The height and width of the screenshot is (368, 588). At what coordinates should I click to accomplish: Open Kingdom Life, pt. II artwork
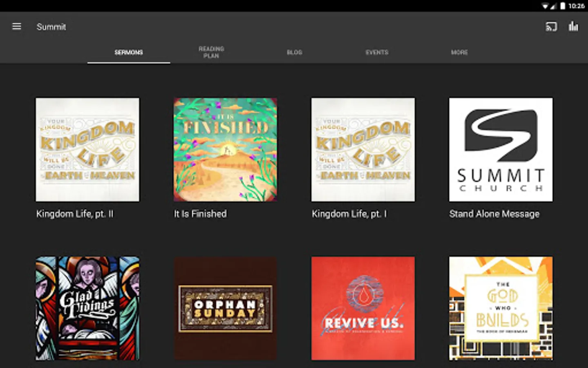point(87,149)
